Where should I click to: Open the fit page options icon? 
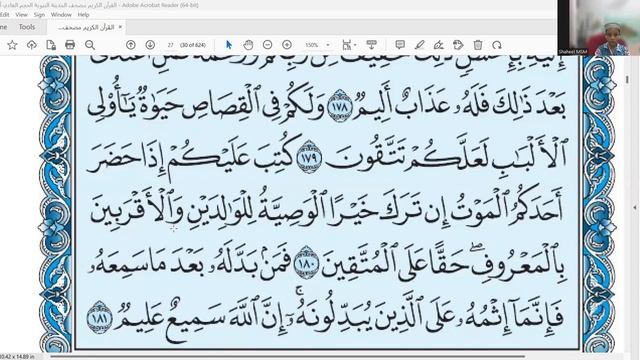tap(349, 45)
